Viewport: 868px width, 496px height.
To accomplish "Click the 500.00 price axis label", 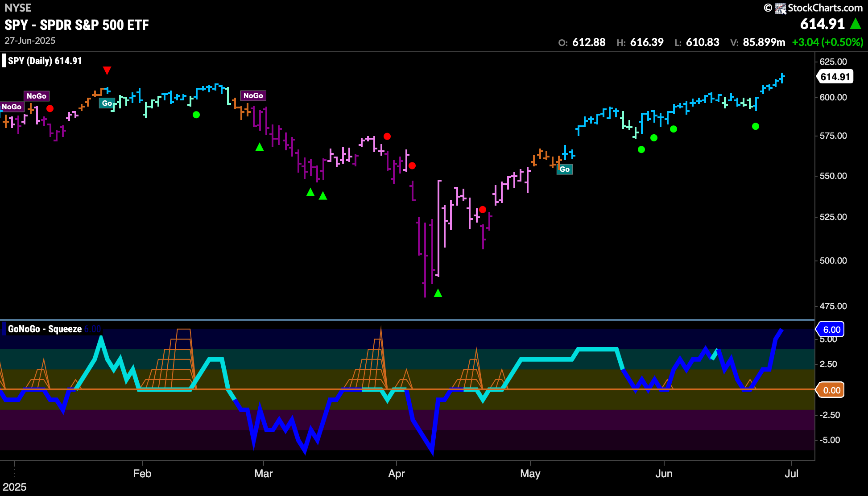I will click(x=833, y=260).
